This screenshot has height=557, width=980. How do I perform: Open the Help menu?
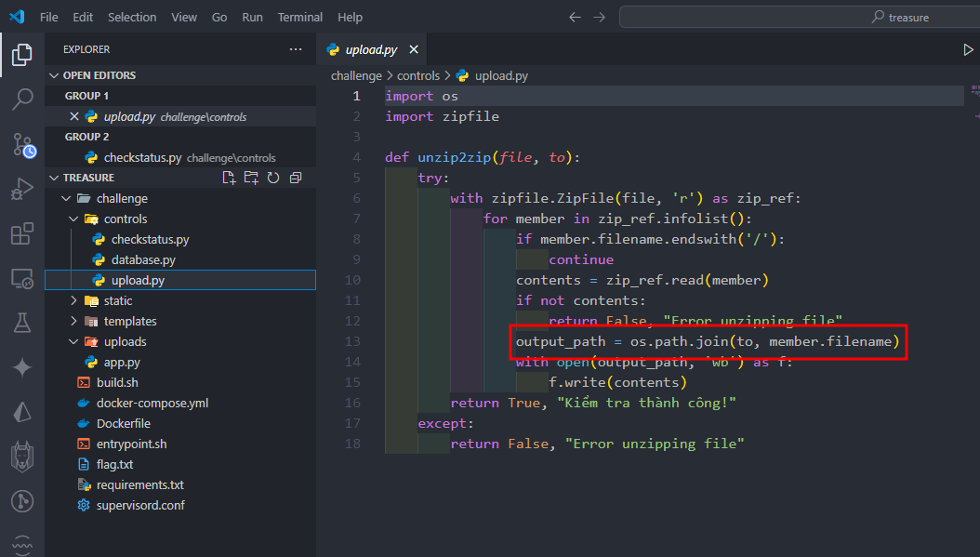click(x=350, y=17)
